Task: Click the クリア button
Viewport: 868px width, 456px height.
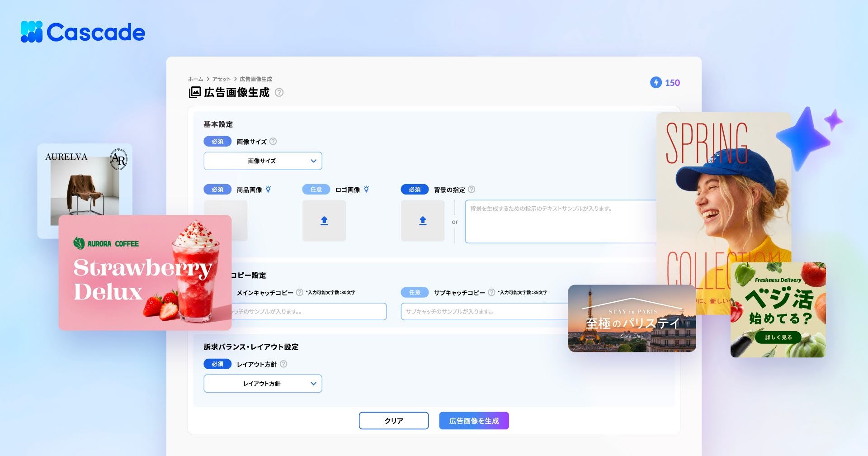Action: point(394,421)
